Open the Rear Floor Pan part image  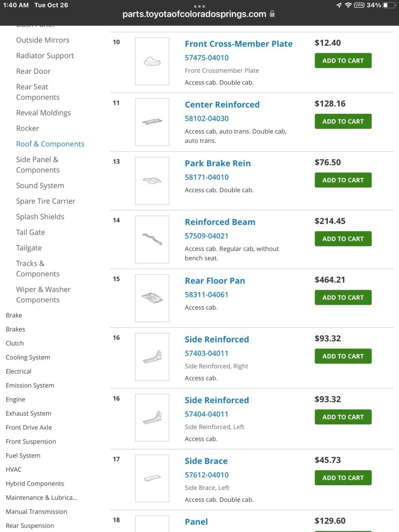(x=152, y=298)
